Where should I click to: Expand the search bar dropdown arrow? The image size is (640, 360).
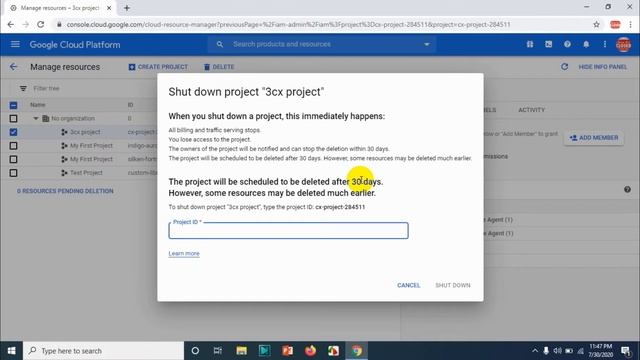427,44
